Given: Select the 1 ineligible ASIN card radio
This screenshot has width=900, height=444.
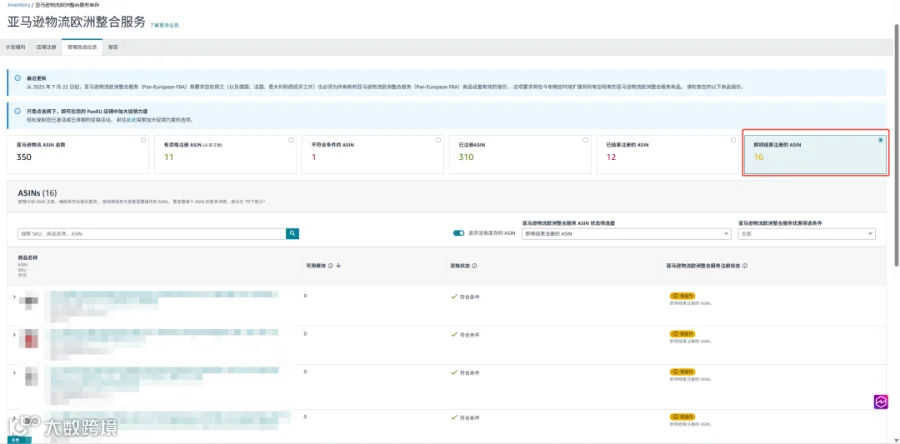Looking at the screenshot, I should pyautogui.click(x=439, y=139).
